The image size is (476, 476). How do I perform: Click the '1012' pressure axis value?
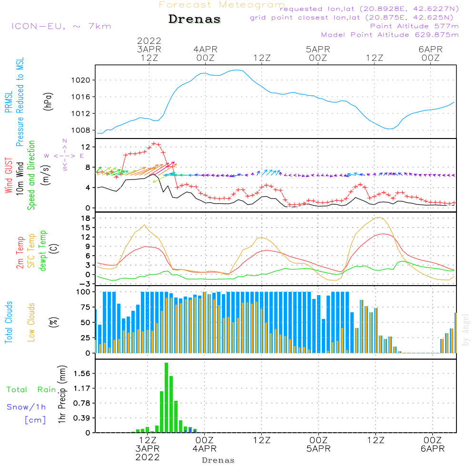point(81,114)
